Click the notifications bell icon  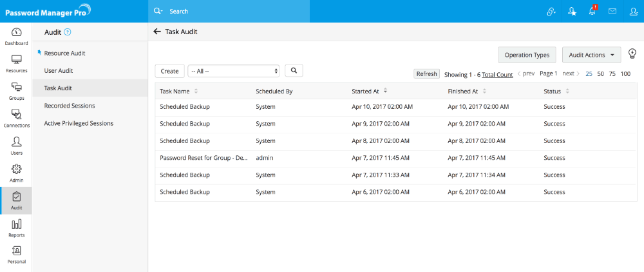[592, 12]
